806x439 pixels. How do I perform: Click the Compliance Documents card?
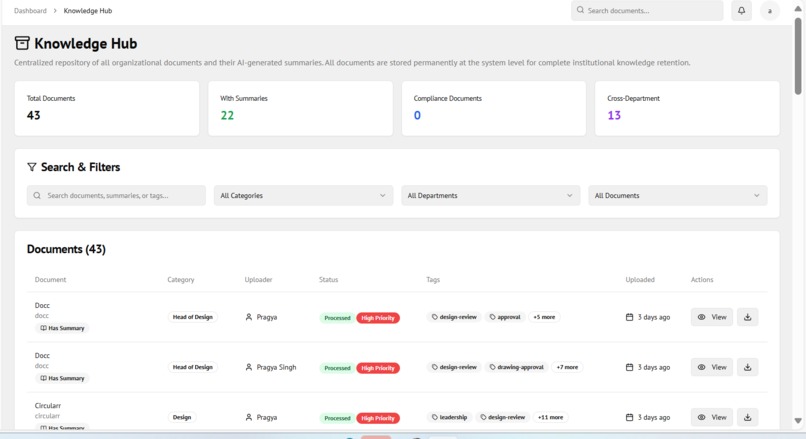pos(493,108)
